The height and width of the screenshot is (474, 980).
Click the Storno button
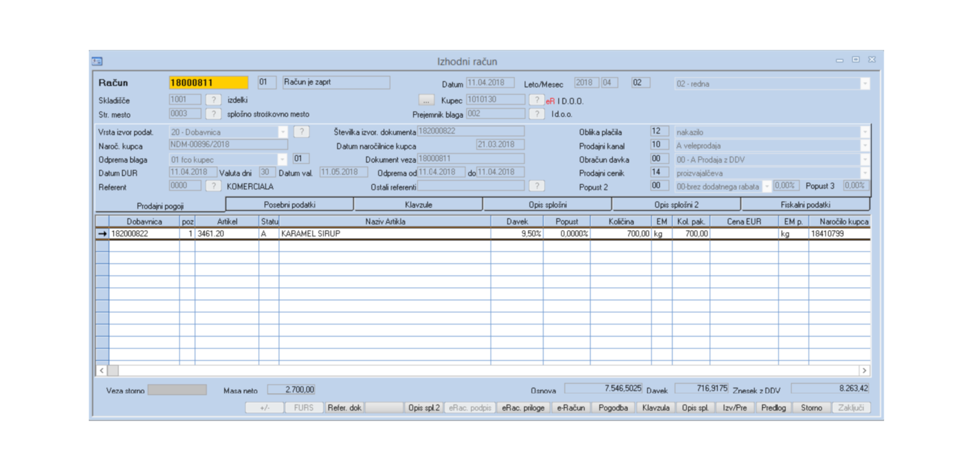click(812, 407)
